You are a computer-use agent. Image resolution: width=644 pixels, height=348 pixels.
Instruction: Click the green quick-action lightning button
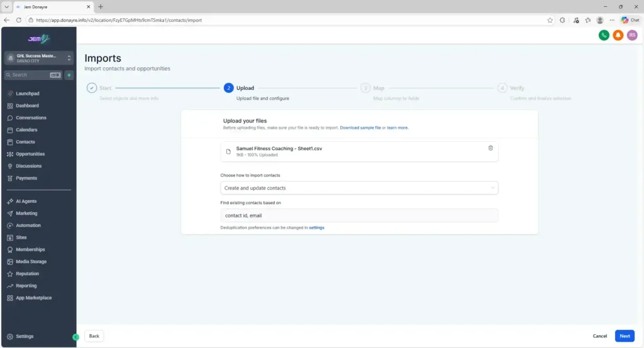69,75
